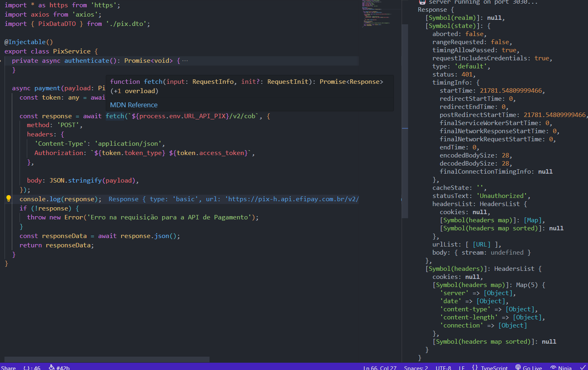Click process.env.URL_API_PIX in fetch URL
The width and height of the screenshot is (588, 370).
click(x=182, y=116)
